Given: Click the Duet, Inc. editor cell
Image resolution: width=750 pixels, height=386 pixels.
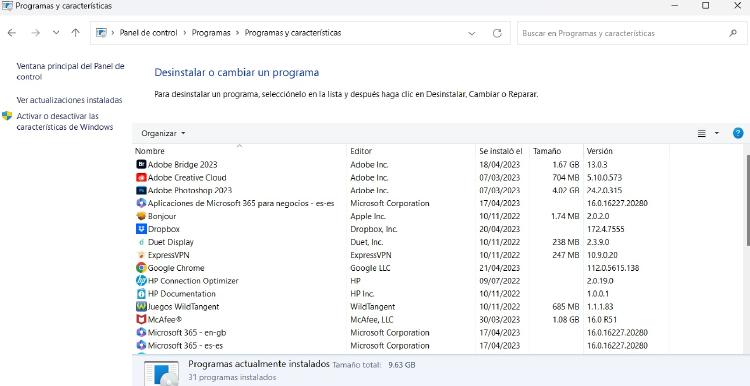Looking at the screenshot, I should point(366,242).
